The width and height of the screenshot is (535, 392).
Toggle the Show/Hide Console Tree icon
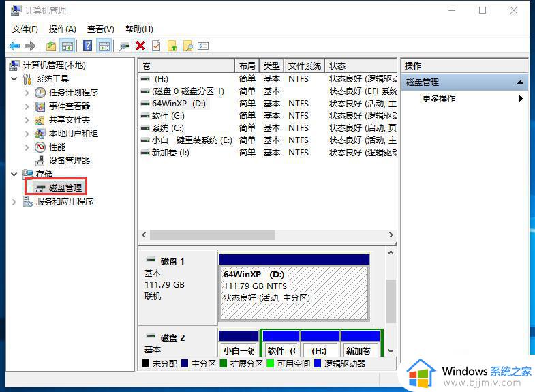[67, 46]
